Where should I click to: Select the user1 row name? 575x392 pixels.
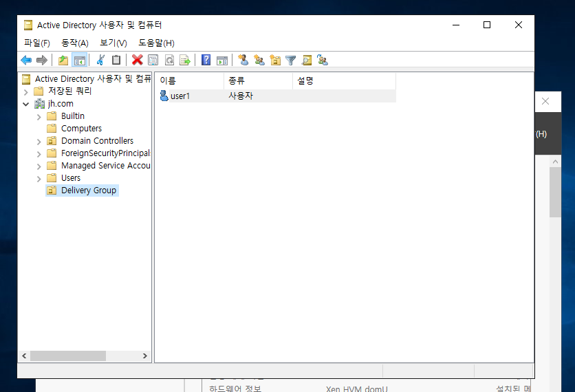pyautogui.click(x=180, y=96)
